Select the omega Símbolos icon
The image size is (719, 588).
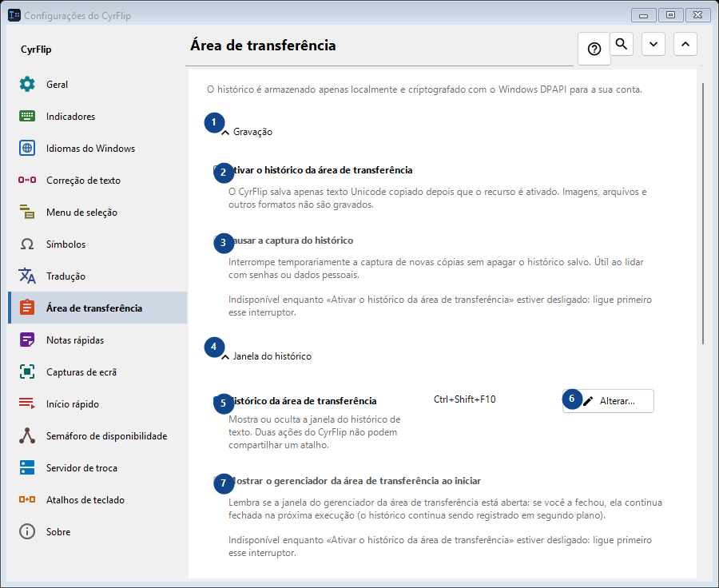coord(27,244)
